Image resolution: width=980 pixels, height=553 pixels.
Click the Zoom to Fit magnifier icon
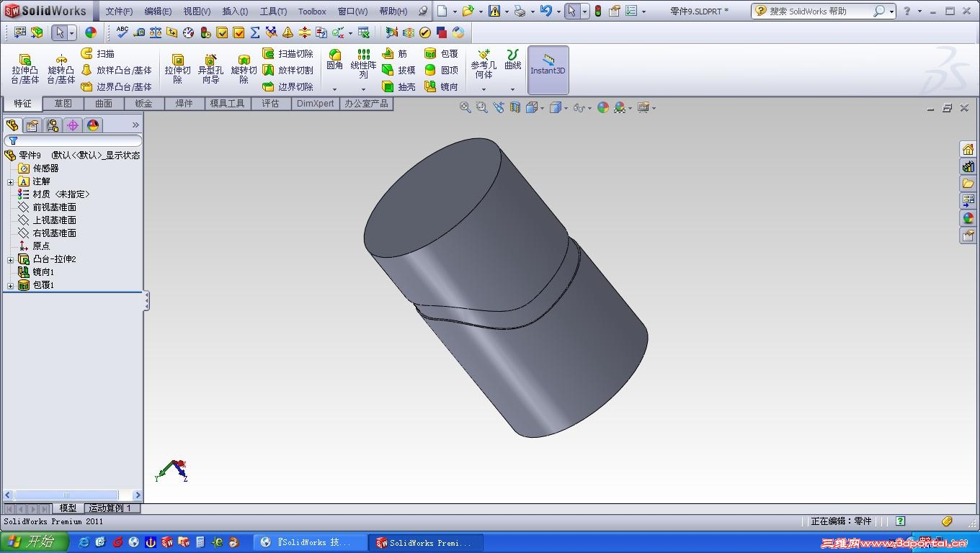click(x=465, y=107)
